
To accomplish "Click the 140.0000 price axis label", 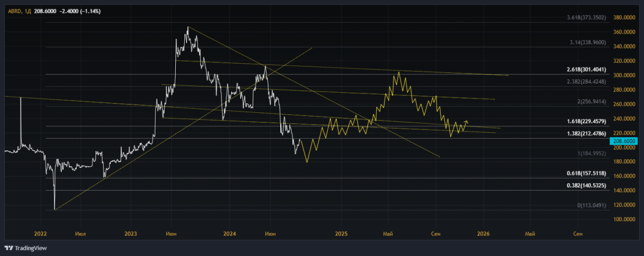I will click(x=623, y=191).
